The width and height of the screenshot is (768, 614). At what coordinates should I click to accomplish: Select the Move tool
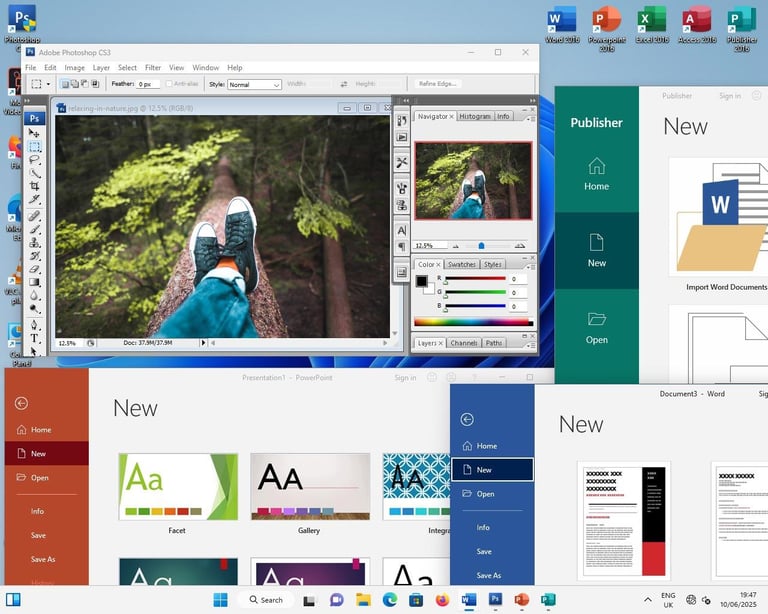(34, 133)
